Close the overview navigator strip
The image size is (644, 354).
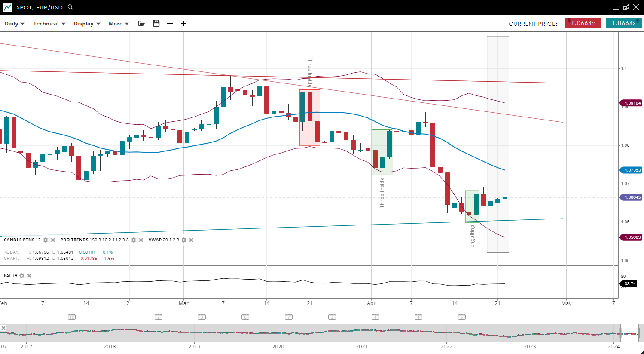click(x=3, y=328)
